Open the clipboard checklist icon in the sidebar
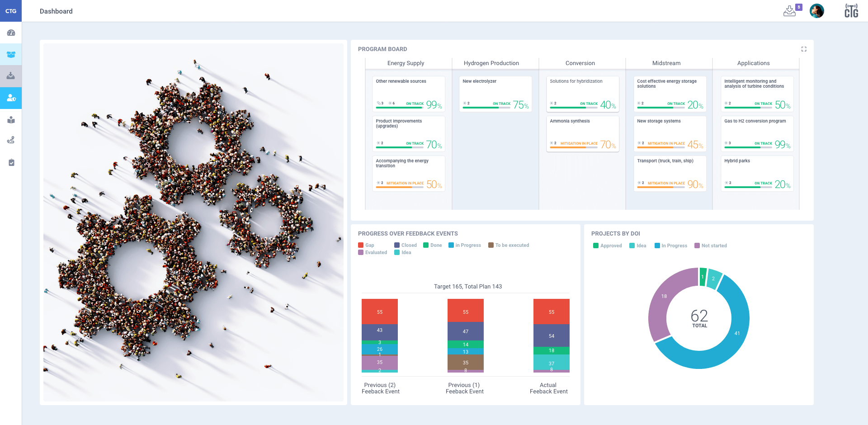Image resolution: width=868 pixels, height=425 pixels. click(11, 162)
